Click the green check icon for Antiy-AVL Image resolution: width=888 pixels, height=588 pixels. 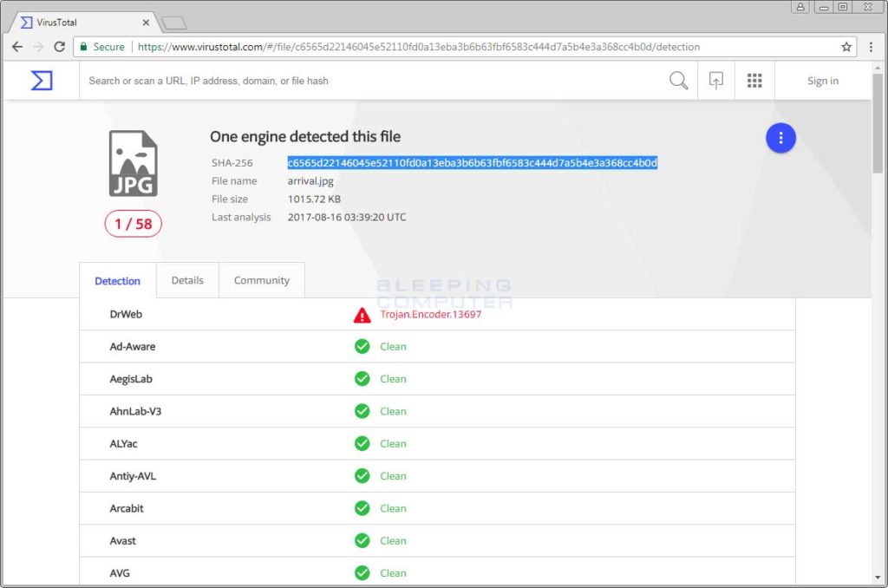tap(362, 476)
